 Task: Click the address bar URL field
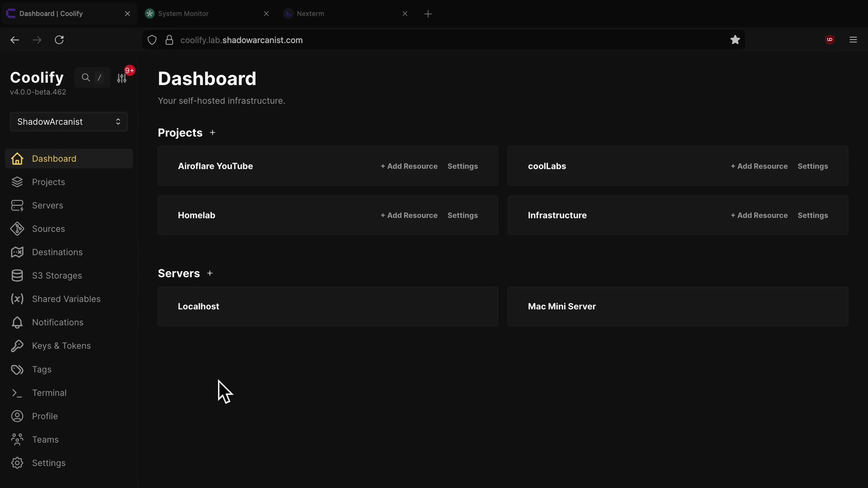tap(443, 40)
